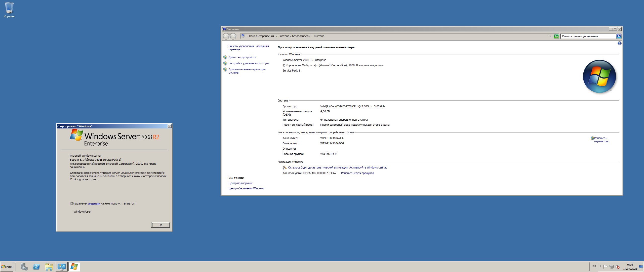Open the Пуск start menu
The height and width of the screenshot is (272, 644).
[7, 266]
